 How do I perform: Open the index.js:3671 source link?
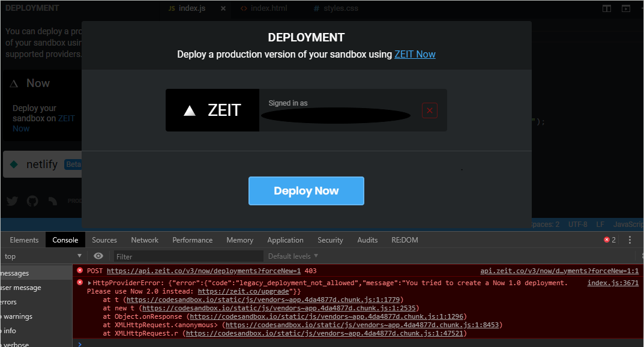tap(613, 283)
